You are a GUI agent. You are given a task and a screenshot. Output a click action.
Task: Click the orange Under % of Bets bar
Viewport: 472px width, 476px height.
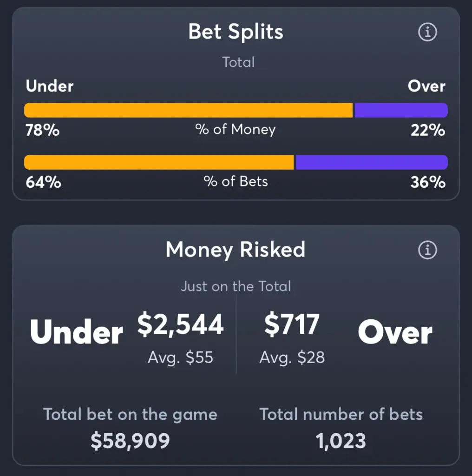coord(159,162)
